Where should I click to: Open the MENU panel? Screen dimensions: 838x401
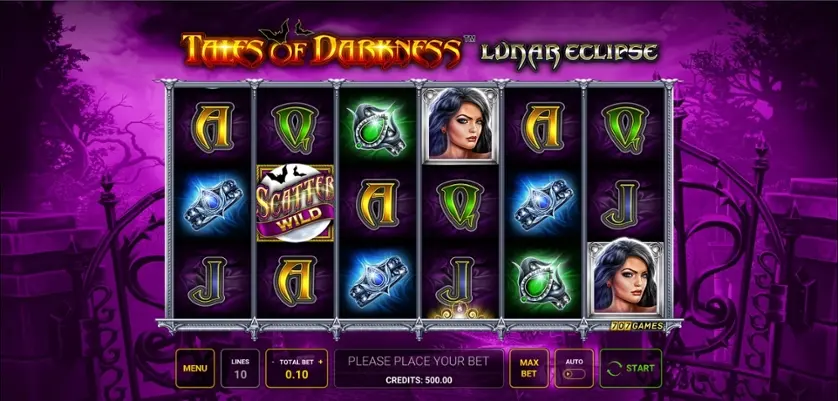pyautogui.click(x=195, y=368)
